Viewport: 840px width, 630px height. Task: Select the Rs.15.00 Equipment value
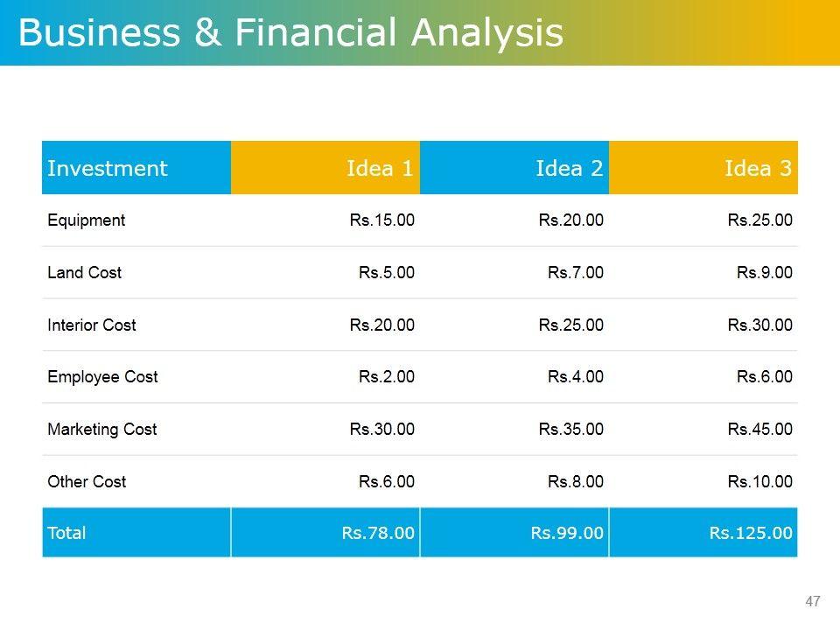point(381,220)
